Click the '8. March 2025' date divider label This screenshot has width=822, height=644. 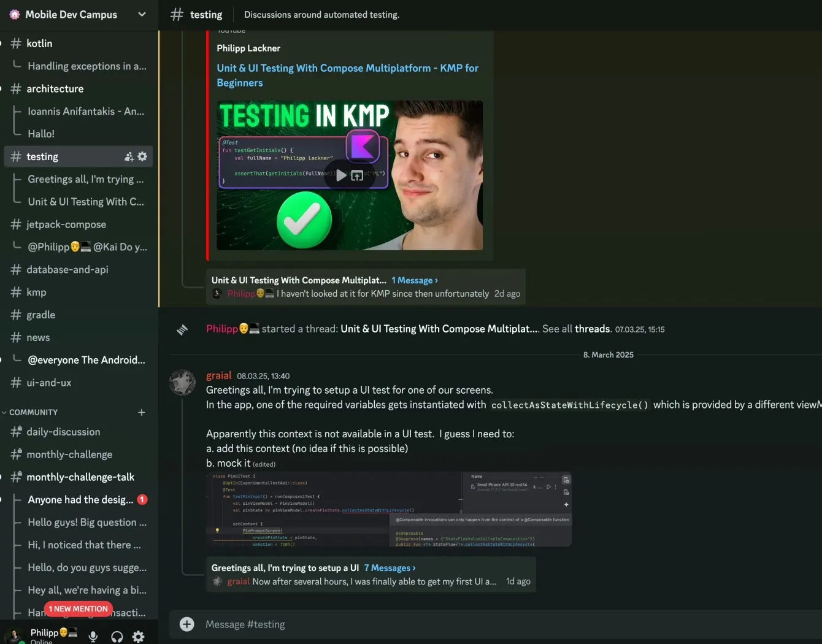[609, 355]
